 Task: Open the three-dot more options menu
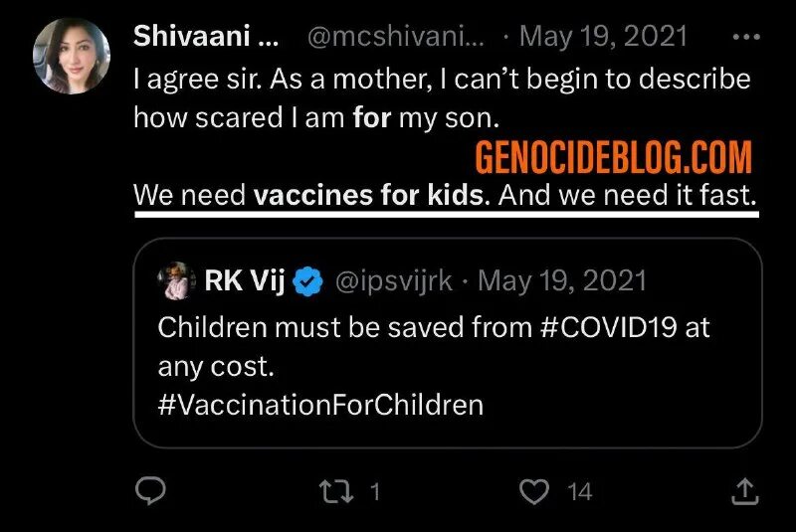pyautogui.click(x=745, y=37)
